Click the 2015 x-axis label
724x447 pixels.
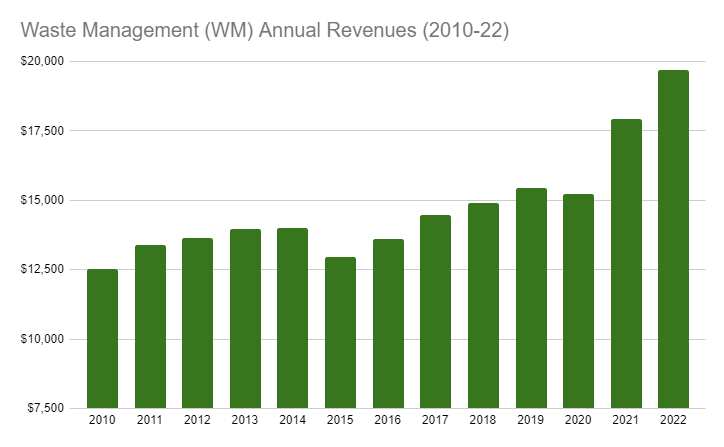tap(340, 420)
